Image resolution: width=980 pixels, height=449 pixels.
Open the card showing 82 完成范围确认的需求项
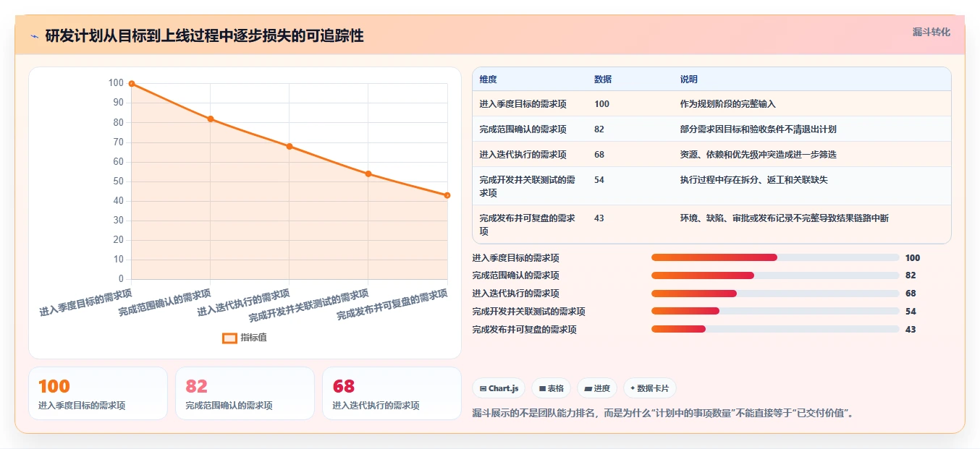tap(245, 393)
